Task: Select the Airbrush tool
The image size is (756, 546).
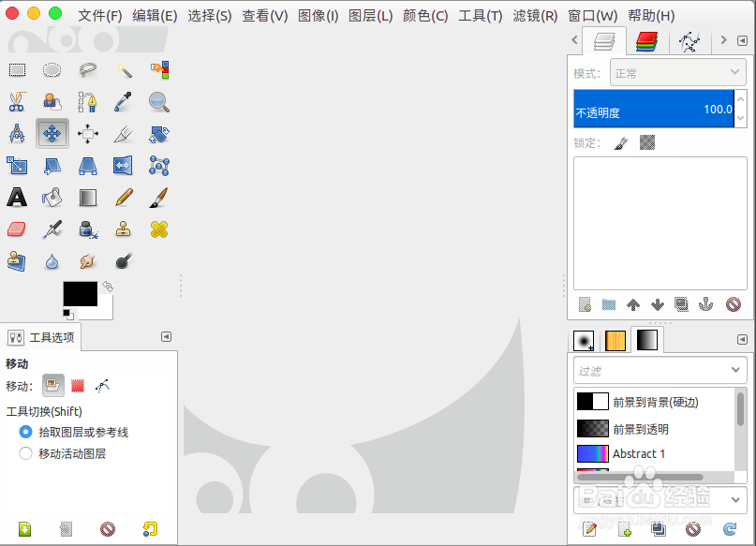Action: (x=52, y=229)
